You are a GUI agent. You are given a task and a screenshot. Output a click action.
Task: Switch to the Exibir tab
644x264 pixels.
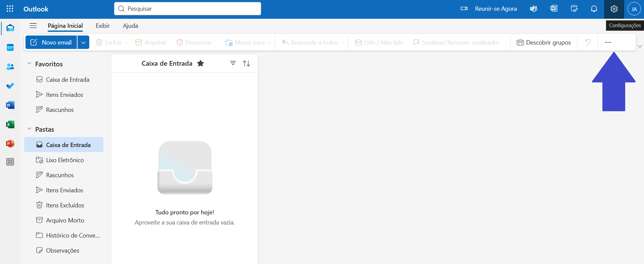coord(103,26)
